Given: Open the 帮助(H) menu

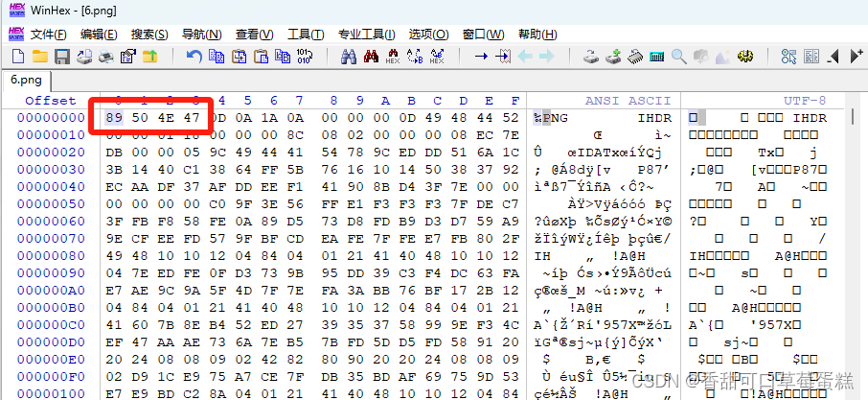Looking at the screenshot, I should [x=537, y=35].
